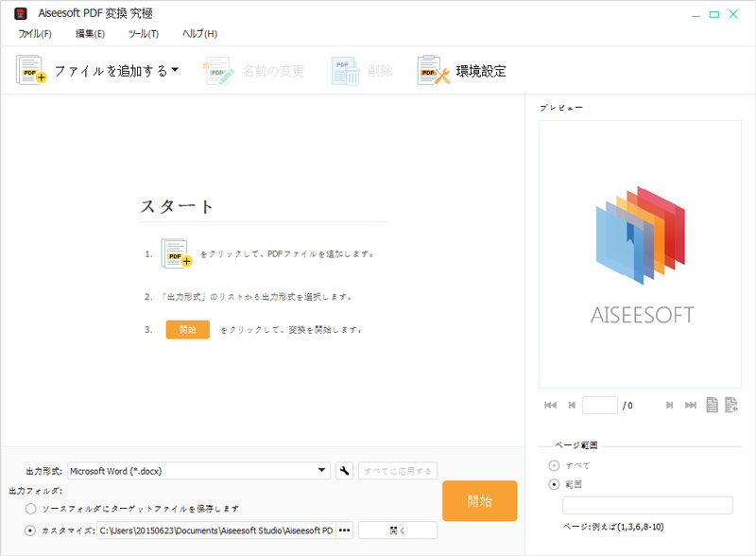This screenshot has width=756, height=556.
Task: Click the page number input field
Action: coord(599,405)
